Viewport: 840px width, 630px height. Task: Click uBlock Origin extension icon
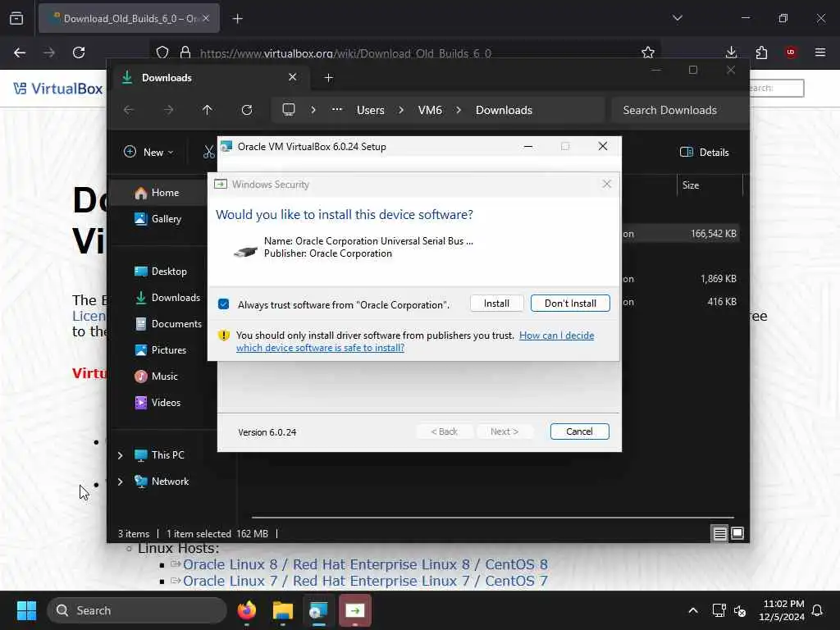(x=791, y=52)
